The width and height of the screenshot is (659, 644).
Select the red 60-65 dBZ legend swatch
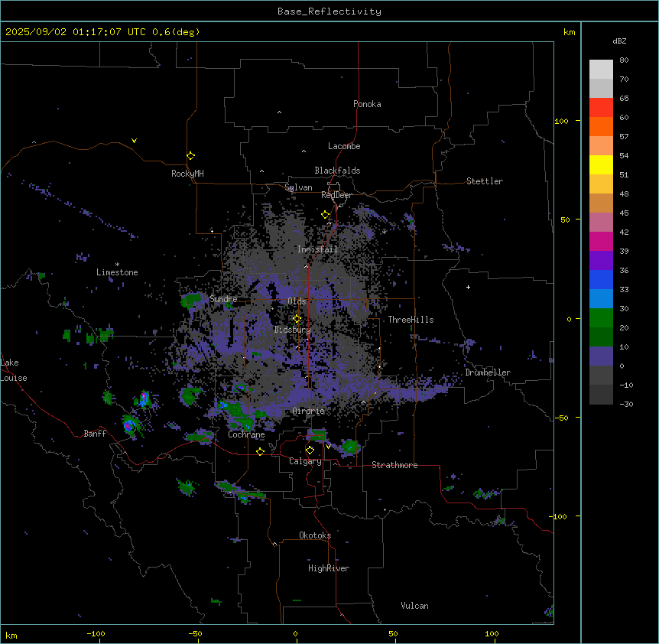[601, 107]
